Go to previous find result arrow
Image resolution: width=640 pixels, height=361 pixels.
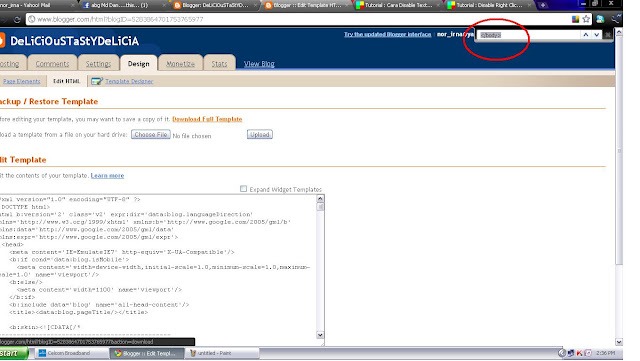pyautogui.click(x=586, y=35)
